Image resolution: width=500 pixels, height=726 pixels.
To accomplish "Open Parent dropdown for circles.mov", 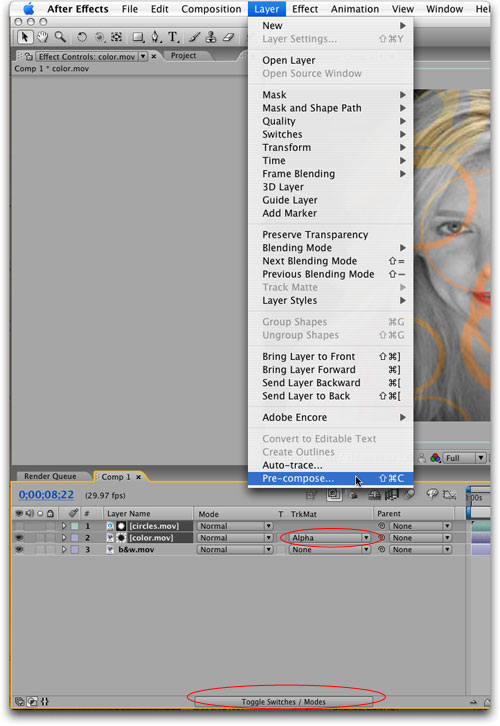I will click(x=420, y=526).
